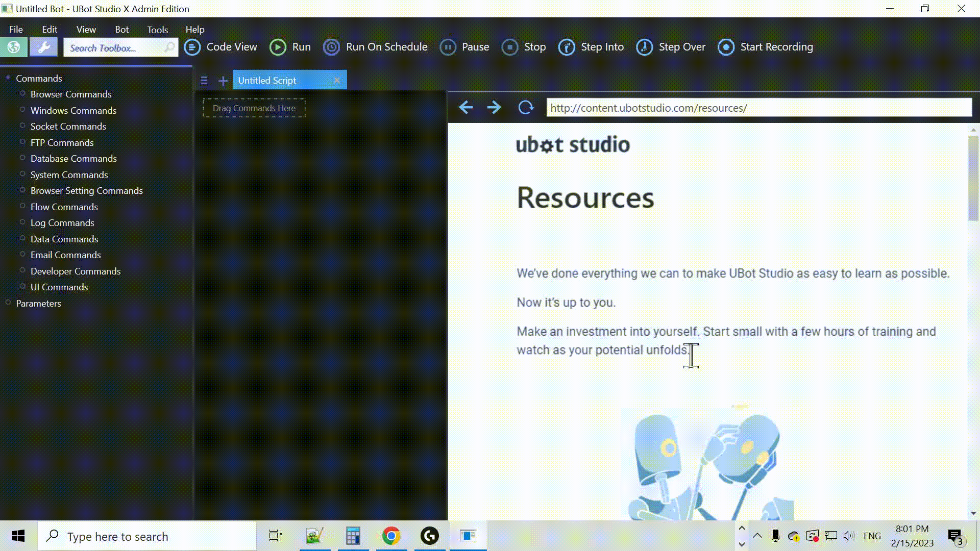Screen dimensions: 980x551
Task: Open the notification center icon
Action: (x=955, y=537)
